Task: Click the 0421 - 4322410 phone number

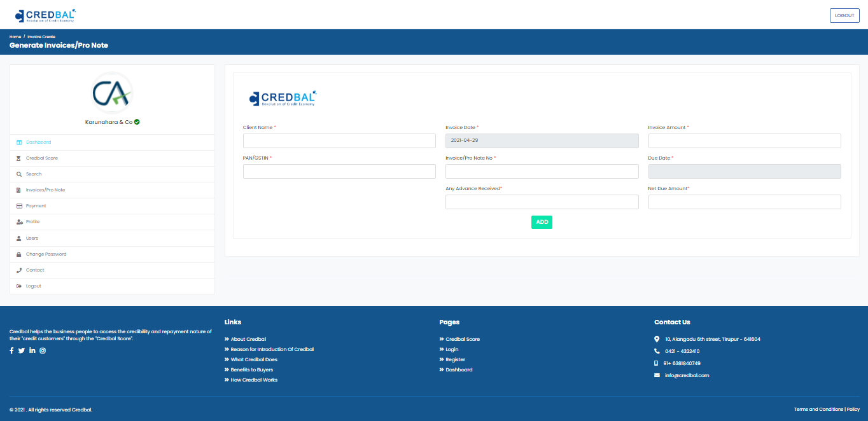Action: tap(682, 351)
